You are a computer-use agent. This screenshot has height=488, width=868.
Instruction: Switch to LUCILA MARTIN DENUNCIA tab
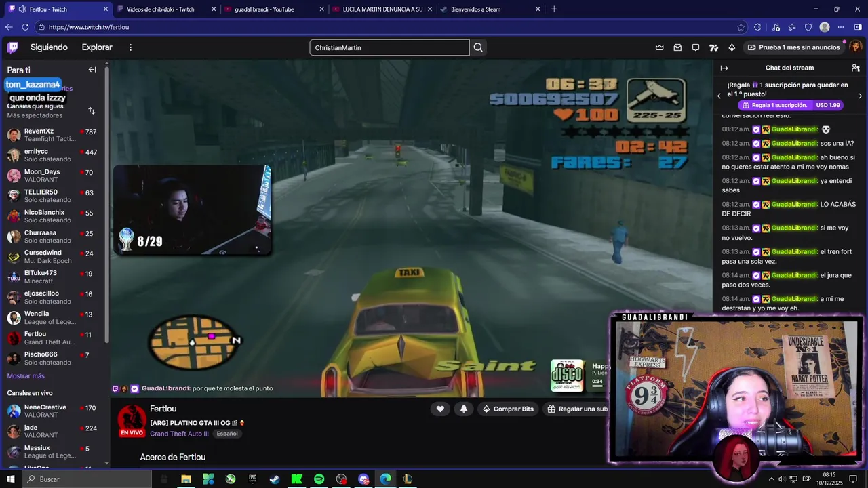382,9
